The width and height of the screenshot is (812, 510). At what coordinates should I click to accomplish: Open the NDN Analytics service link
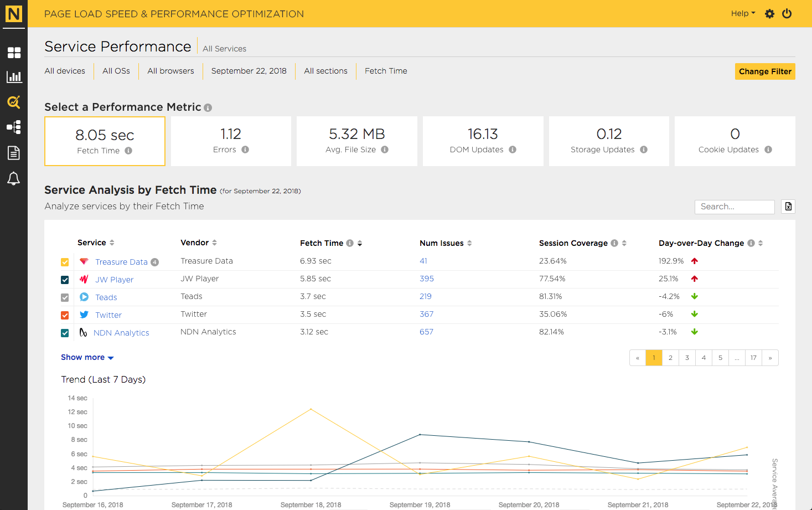tap(121, 333)
